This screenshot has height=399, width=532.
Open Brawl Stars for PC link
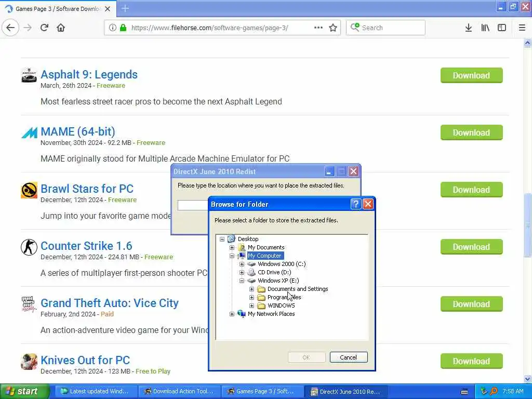pyautogui.click(x=87, y=189)
